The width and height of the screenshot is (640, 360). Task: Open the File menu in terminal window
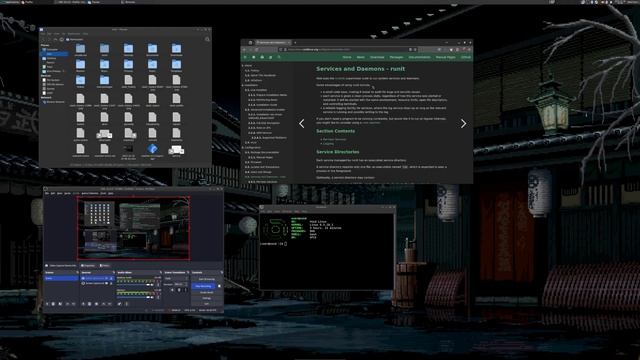point(263,211)
